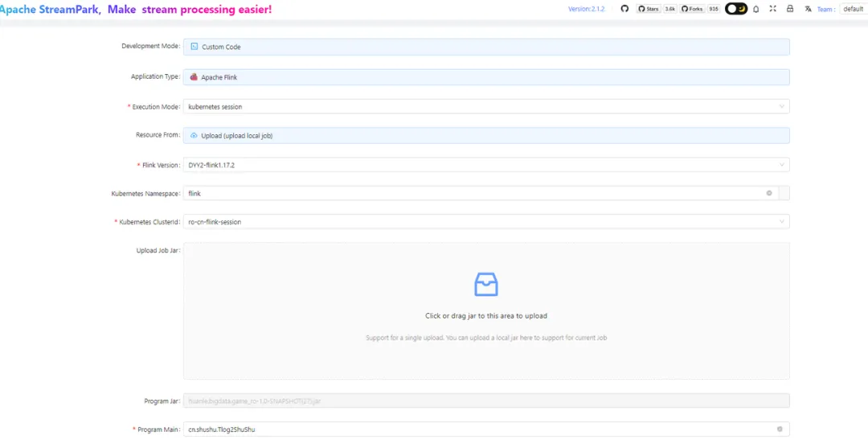Click into the Kubernetes Namespace input

click(x=474, y=193)
